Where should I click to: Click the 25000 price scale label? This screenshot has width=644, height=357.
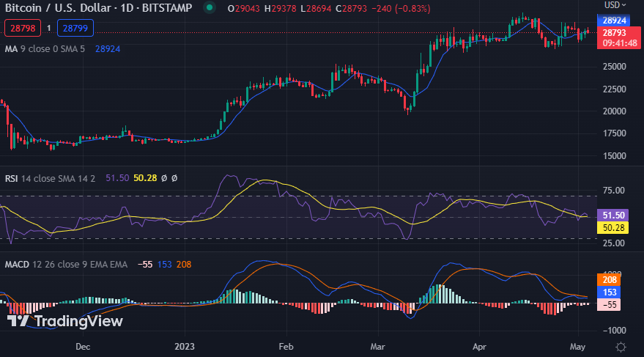click(615, 67)
